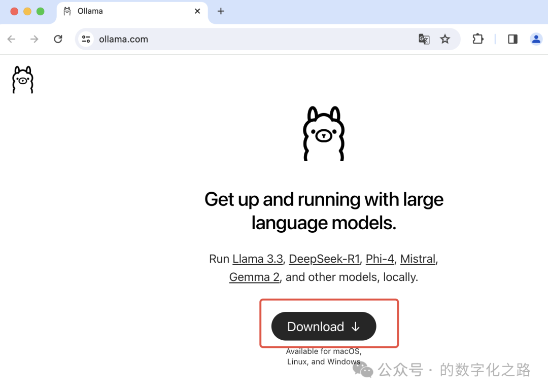
Task: Click the Download button
Action: pyautogui.click(x=324, y=327)
